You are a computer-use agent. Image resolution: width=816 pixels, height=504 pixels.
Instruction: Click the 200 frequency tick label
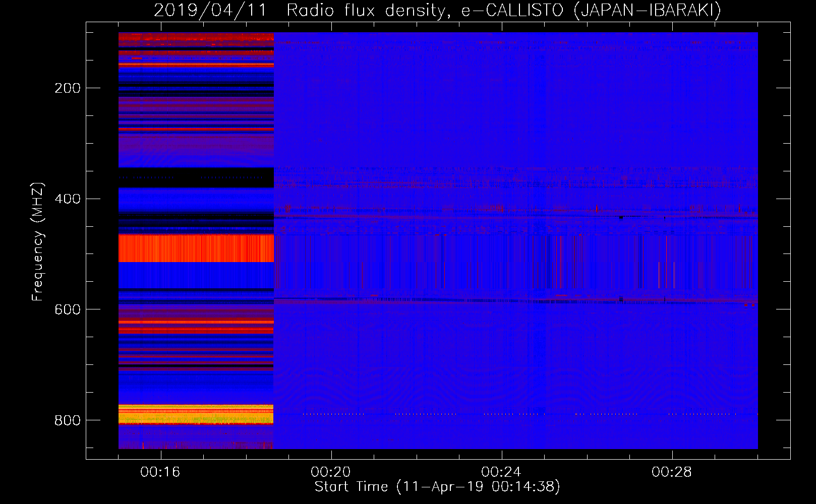tap(68, 88)
